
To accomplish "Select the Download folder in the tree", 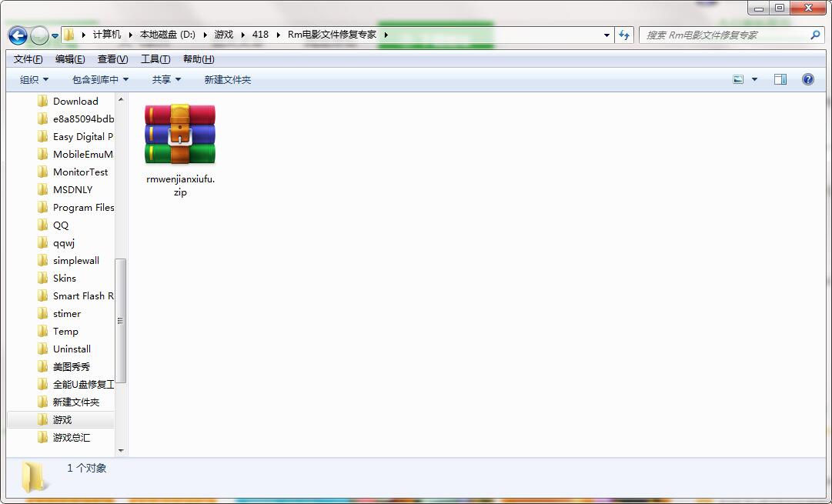I will coord(75,102).
